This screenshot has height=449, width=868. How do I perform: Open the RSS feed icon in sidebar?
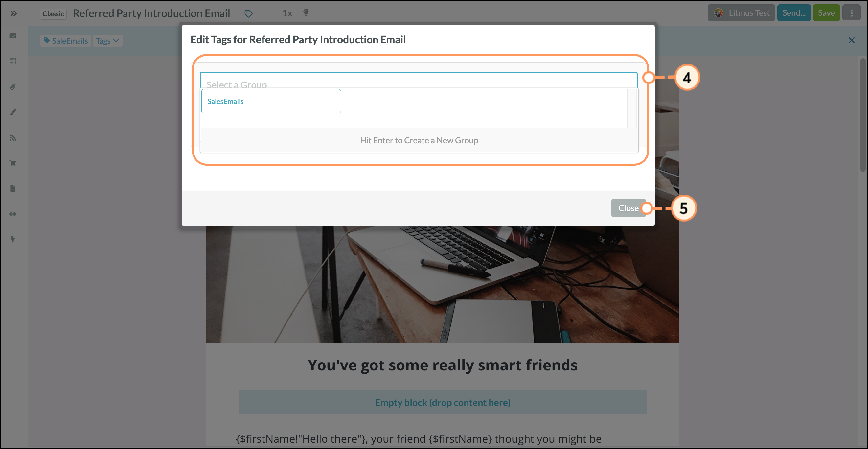pos(13,138)
